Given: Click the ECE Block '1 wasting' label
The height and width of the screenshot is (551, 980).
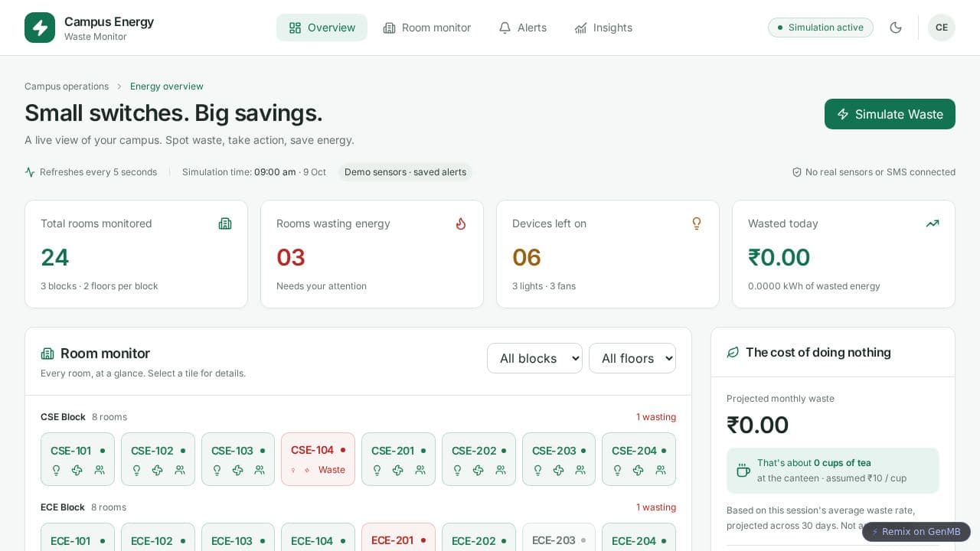Looking at the screenshot, I should [x=656, y=507].
